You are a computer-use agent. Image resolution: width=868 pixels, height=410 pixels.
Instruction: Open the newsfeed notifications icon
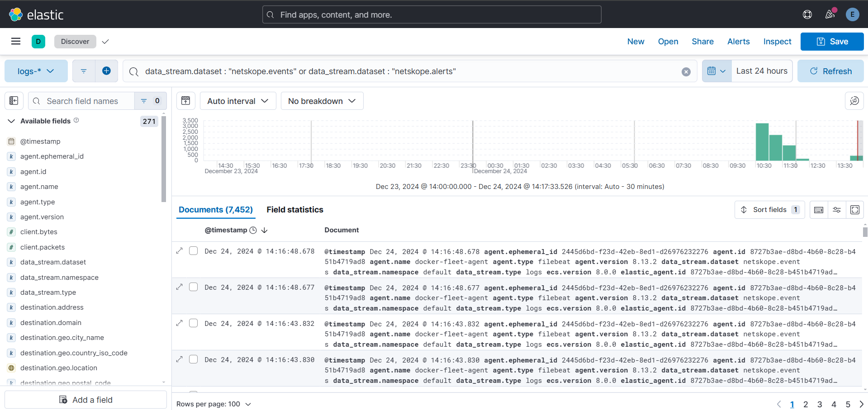click(830, 14)
